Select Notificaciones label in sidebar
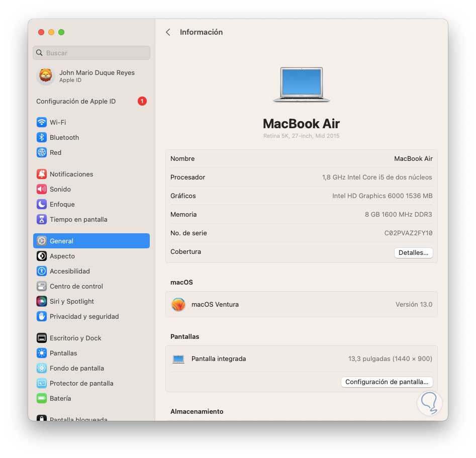476x458 pixels. tap(71, 174)
